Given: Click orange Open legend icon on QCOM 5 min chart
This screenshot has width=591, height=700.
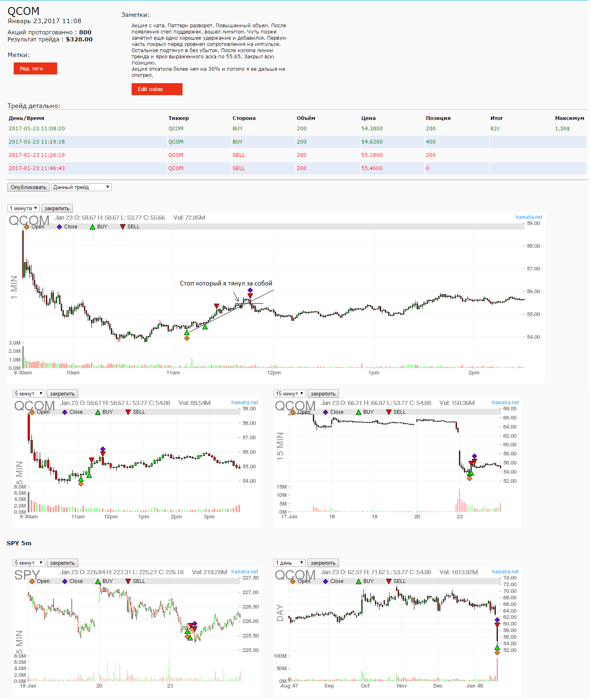Looking at the screenshot, I should 32,412.
